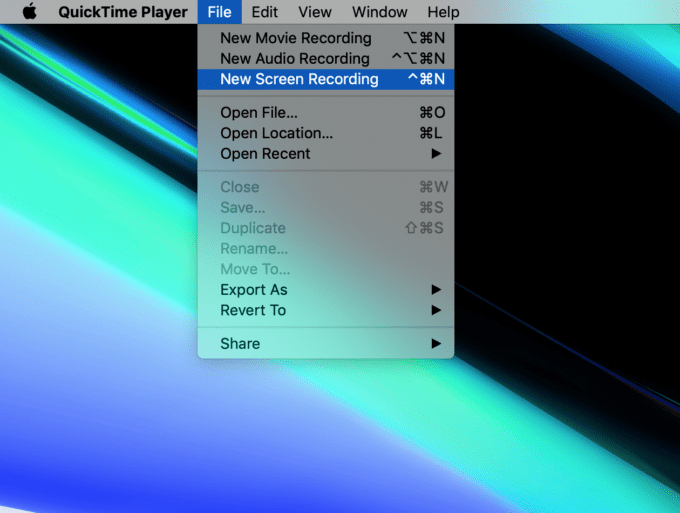This screenshot has height=513, width=680.
Task: Expand the Open Recent submenu
Action: (x=265, y=154)
